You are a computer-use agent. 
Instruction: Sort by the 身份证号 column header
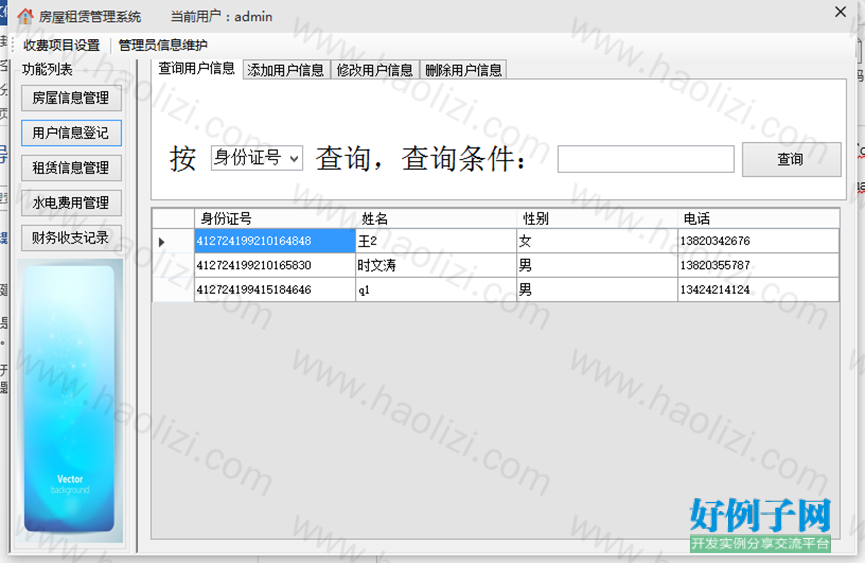[x=275, y=219]
